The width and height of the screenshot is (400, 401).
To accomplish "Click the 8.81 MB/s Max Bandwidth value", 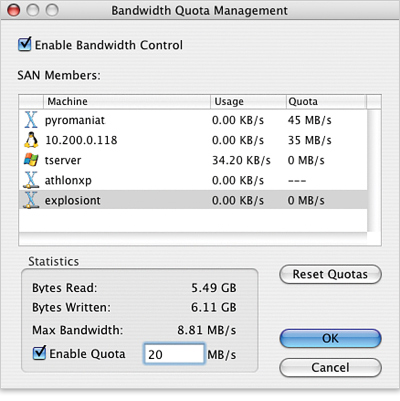I will 207,330.
